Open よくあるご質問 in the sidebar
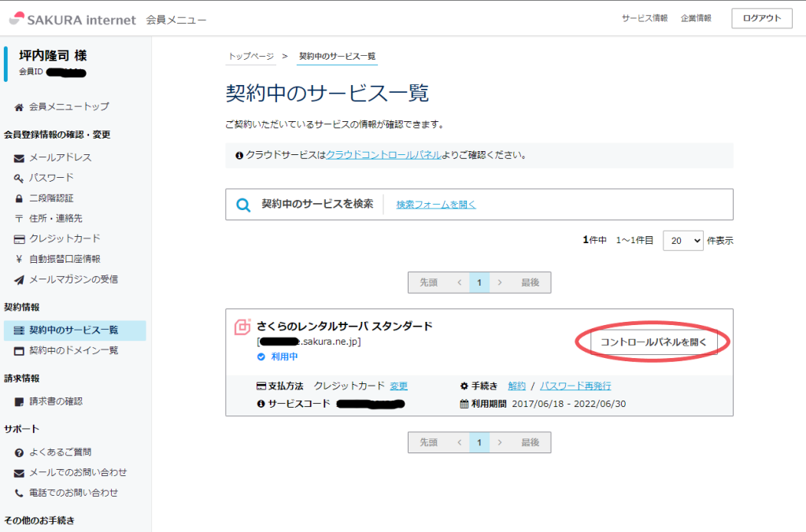The width and height of the screenshot is (806, 532). pos(60,453)
